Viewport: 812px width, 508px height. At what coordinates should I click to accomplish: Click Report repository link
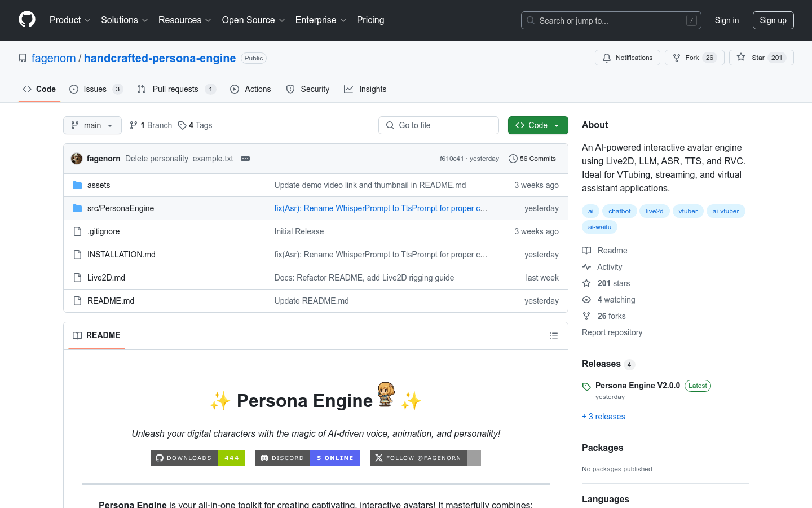tap(612, 332)
